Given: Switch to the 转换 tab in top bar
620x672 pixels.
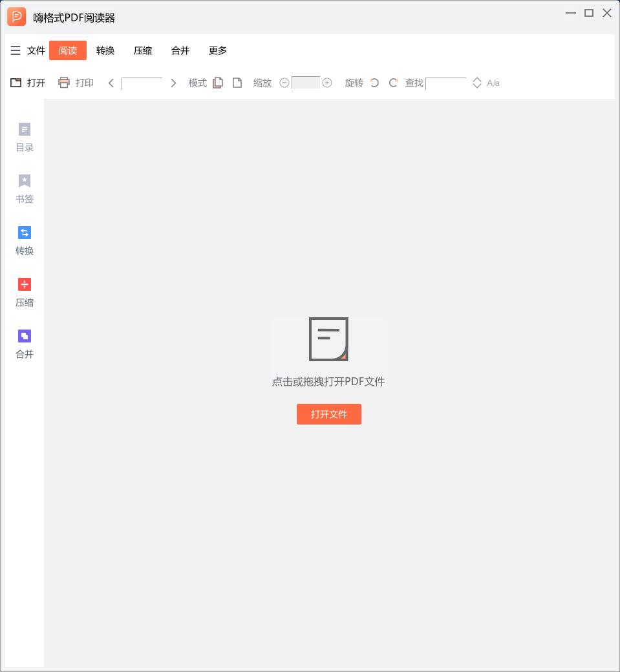Looking at the screenshot, I should (105, 50).
